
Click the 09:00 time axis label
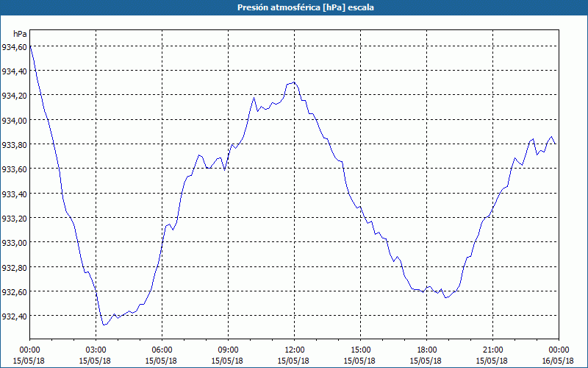pos(229,350)
